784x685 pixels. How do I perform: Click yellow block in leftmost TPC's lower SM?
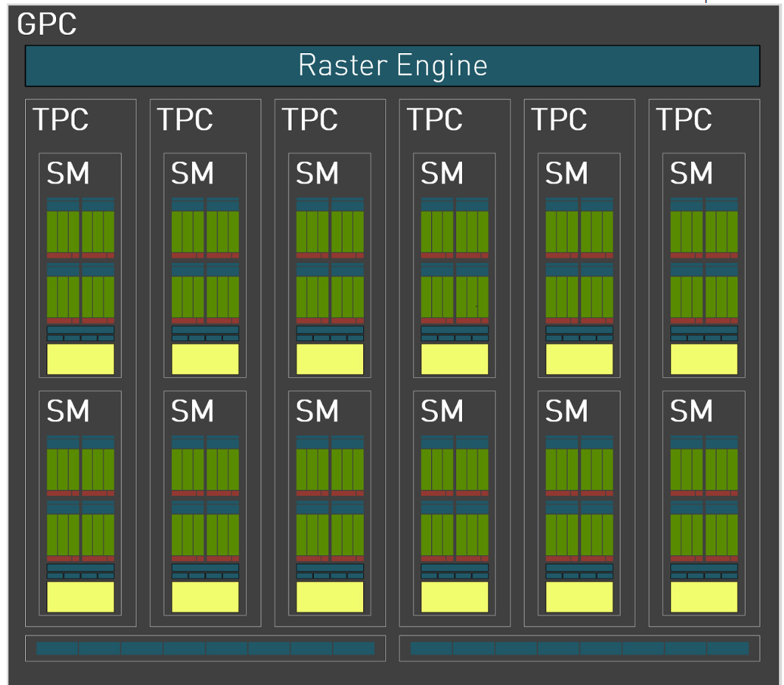click(80, 597)
